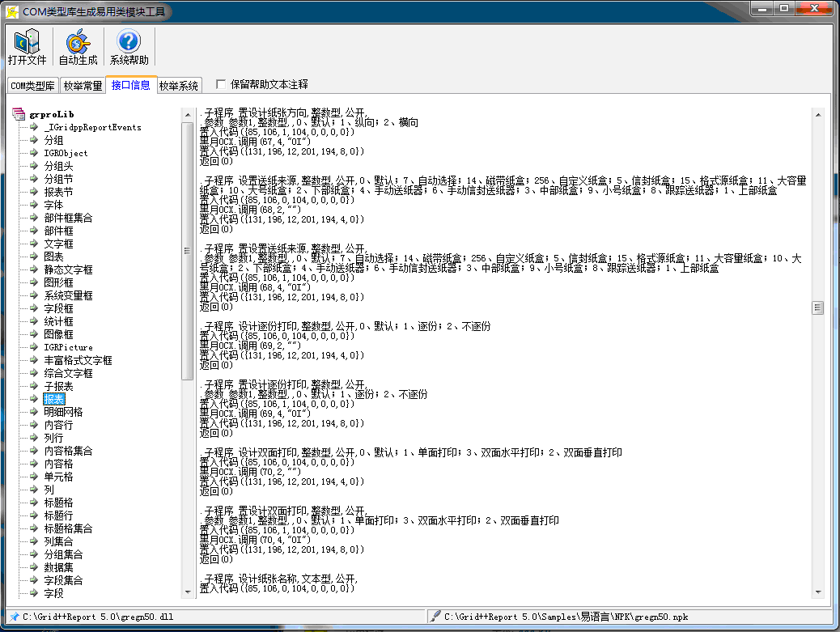Click the tree panel scrollbar thumb
The image size is (840, 632).
tap(188, 251)
